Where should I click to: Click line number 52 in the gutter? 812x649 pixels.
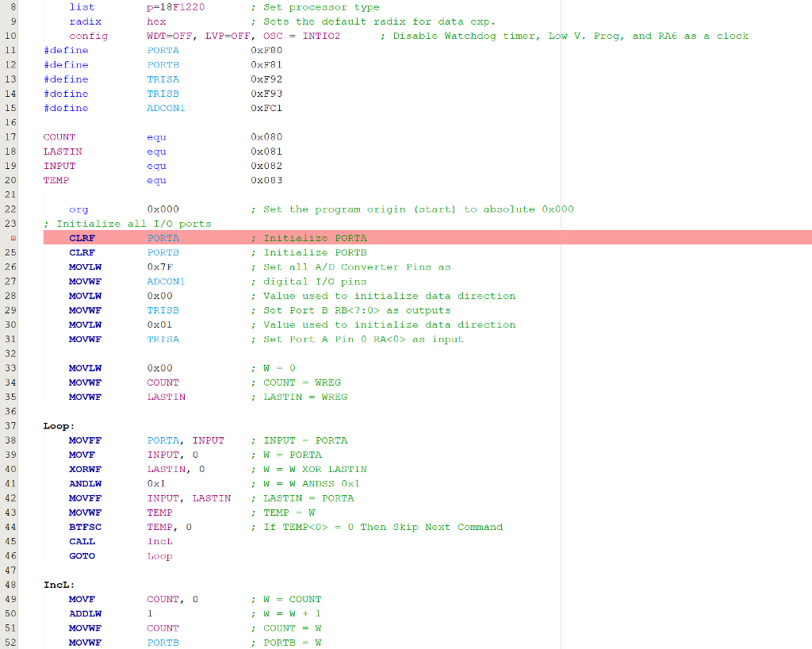[9, 642]
